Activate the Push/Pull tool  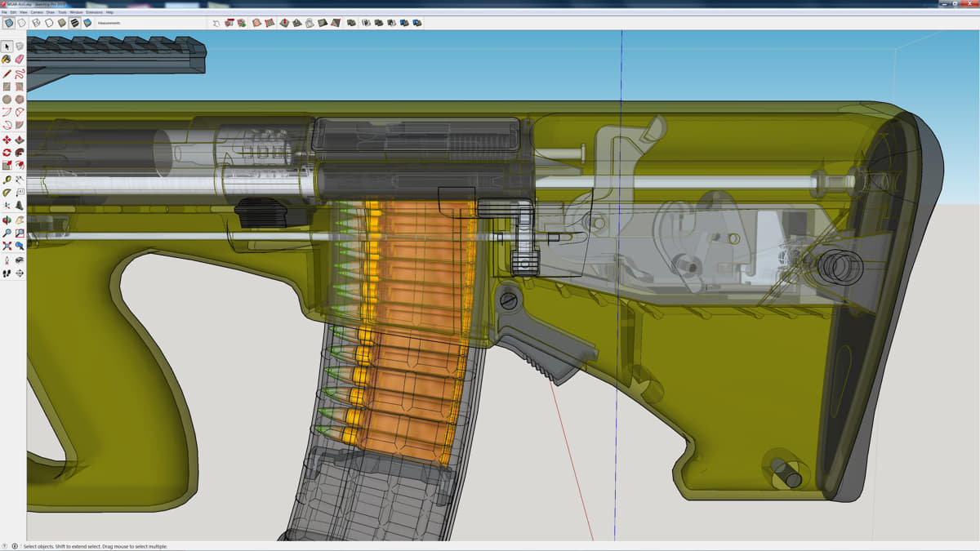click(20, 140)
